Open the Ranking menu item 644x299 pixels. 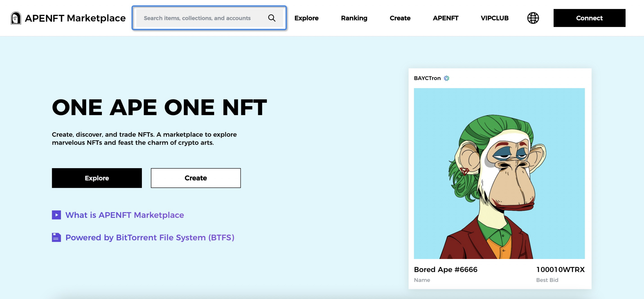coord(354,18)
